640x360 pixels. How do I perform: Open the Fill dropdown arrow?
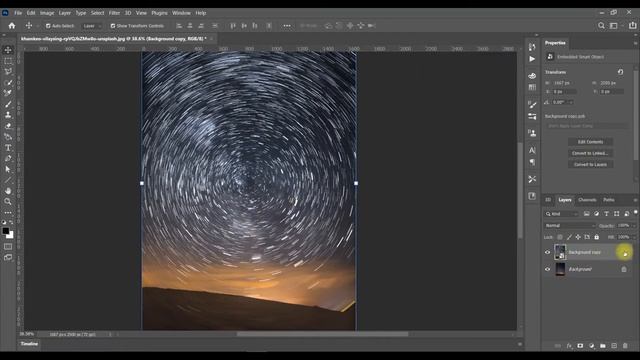pyautogui.click(x=634, y=237)
